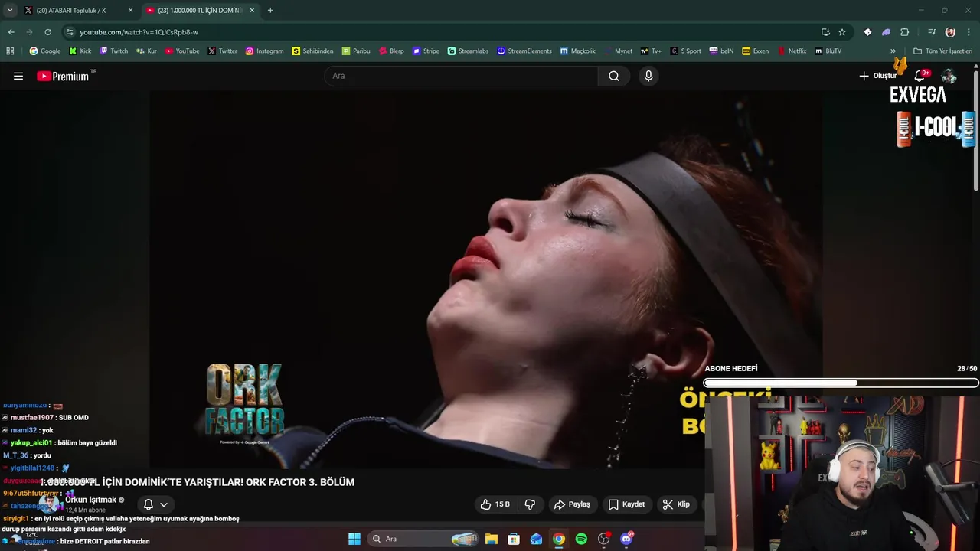980x551 pixels.
Task: Create a clip with Klip button
Action: 676,504
